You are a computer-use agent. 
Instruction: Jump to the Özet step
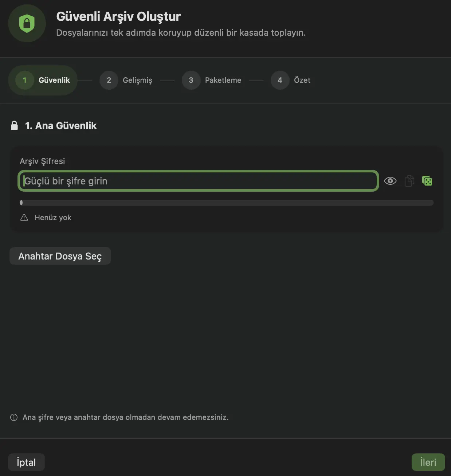pos(291,80)
